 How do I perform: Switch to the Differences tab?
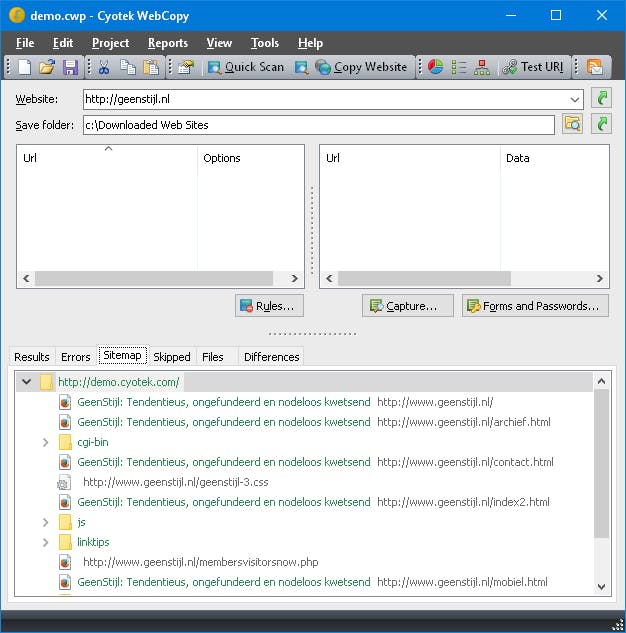point(272,357)
